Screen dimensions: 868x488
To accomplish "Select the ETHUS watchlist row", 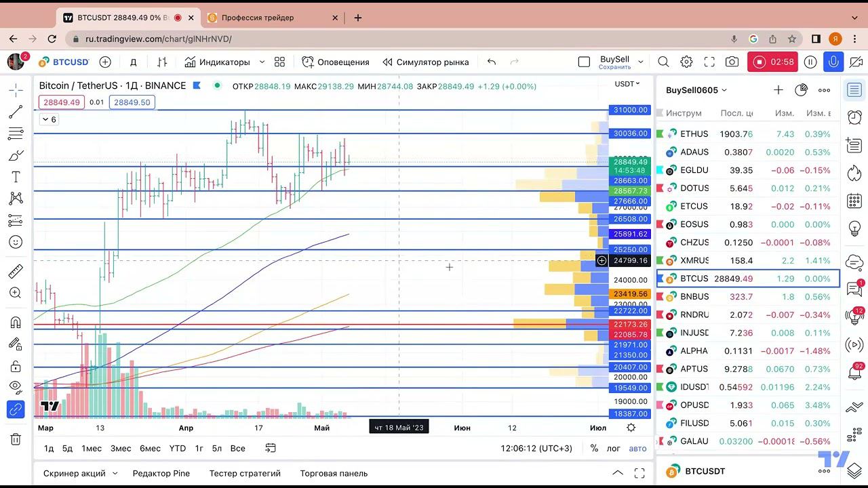I will [748, 134].
